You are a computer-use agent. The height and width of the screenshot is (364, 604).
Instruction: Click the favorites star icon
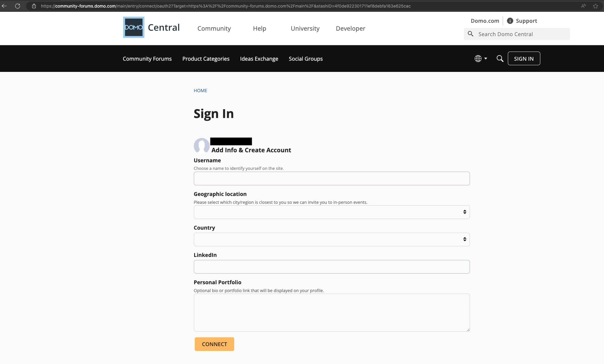tap(595, 6)
